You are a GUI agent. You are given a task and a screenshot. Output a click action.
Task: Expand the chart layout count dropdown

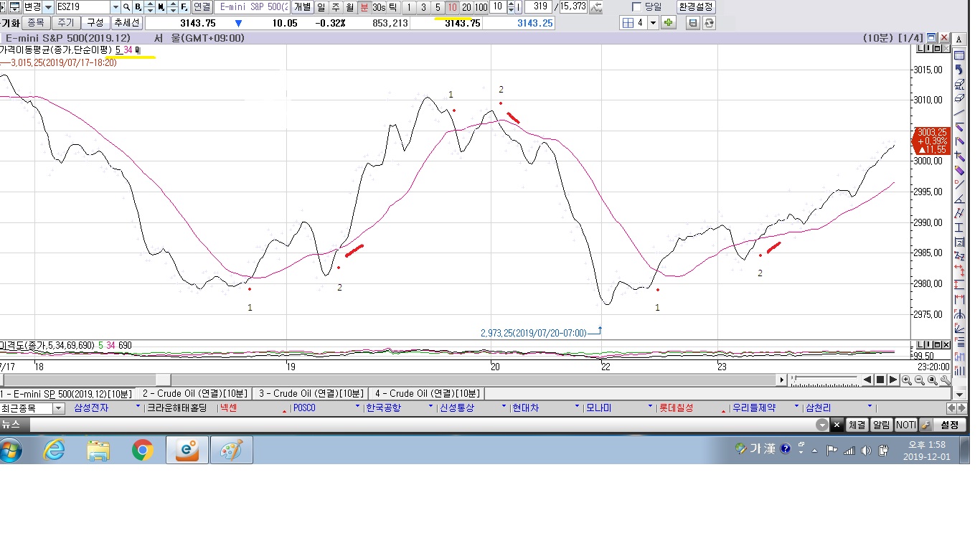tap(653, 23)
